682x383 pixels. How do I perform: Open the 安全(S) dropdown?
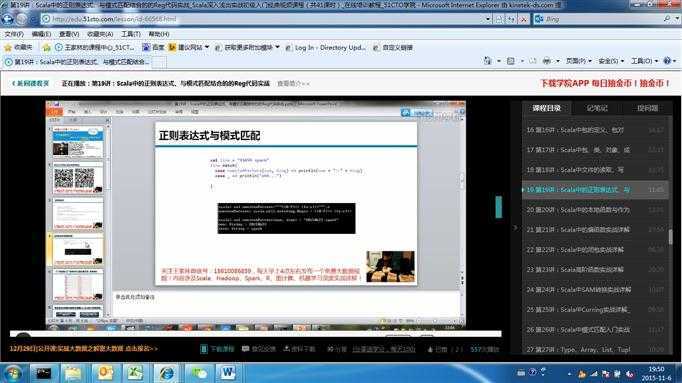(611, 61)
